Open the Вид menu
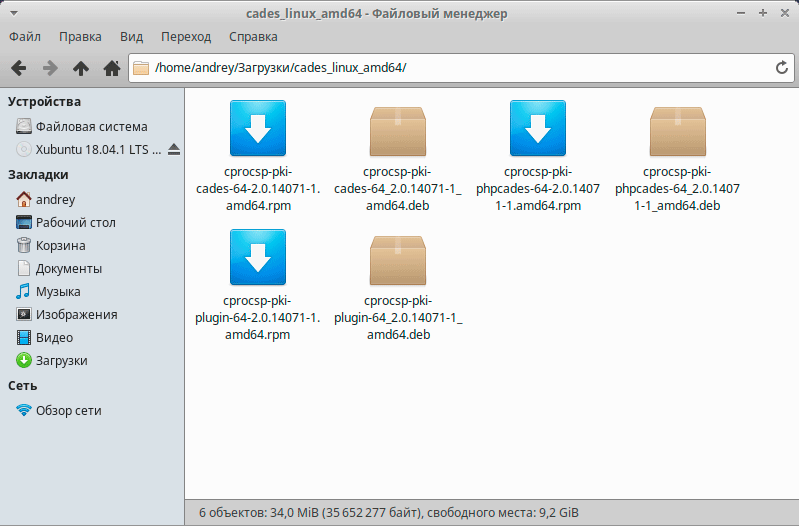 pos(131,37)
